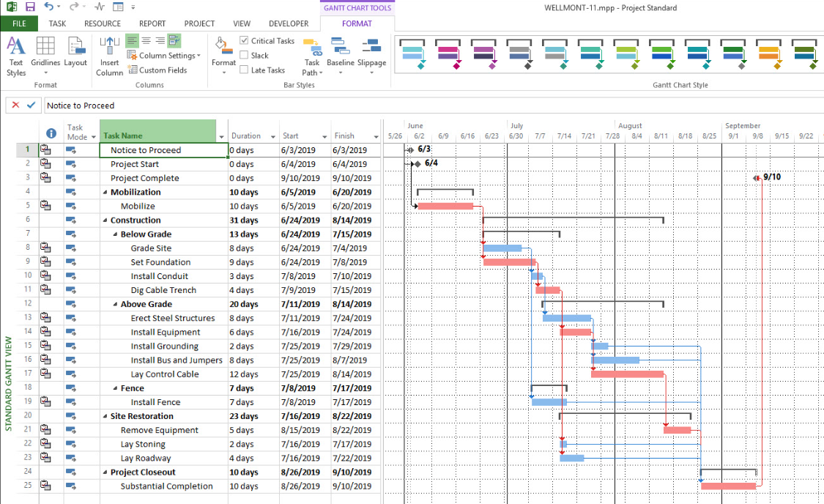
Task: Apply the cyan Gantt chart style
Action: (412, 54)
